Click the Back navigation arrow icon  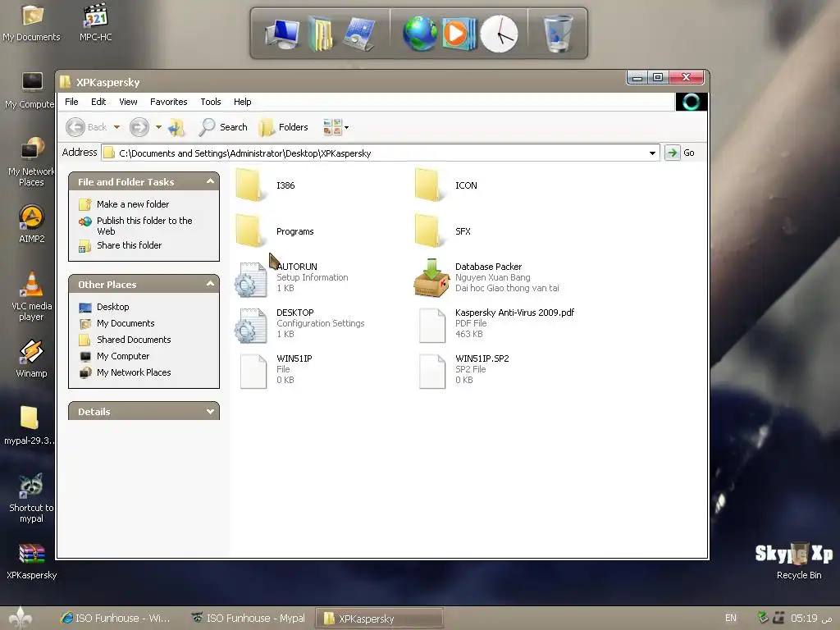[x=75, y=127]
